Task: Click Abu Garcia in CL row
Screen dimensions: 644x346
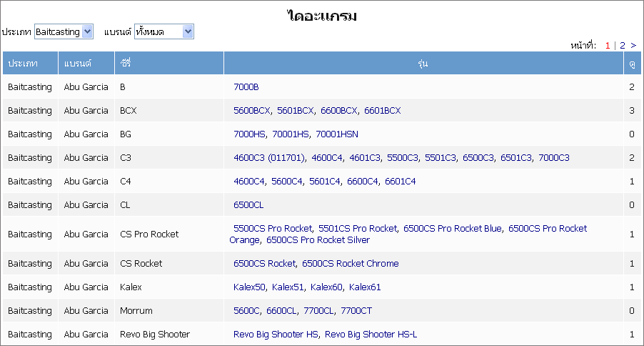Action: point(86,205)
